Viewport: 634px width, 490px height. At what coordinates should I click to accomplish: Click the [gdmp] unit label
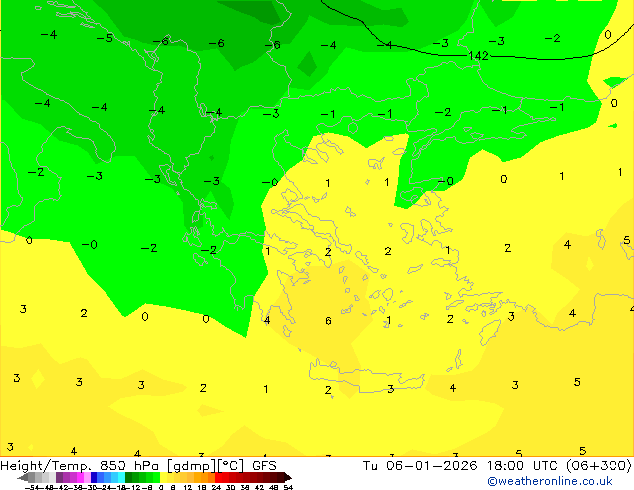pos(191,466)
